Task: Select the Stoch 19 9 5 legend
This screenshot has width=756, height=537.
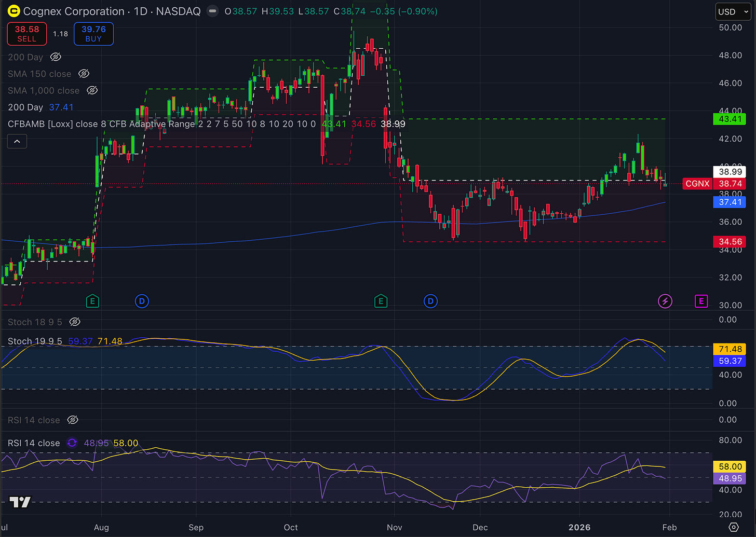Action: pyautogui.click(x=65, y=341)
